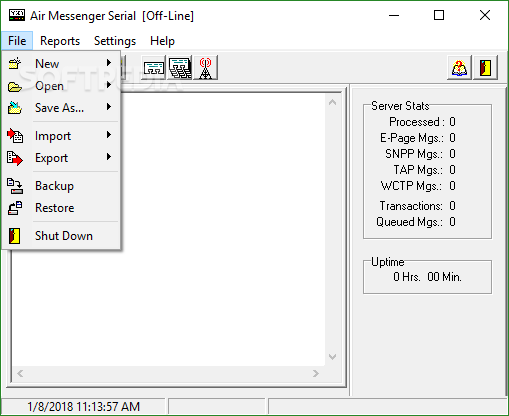Click the E-Page Mgs. label
509x416 pixels.
(412, 138)
